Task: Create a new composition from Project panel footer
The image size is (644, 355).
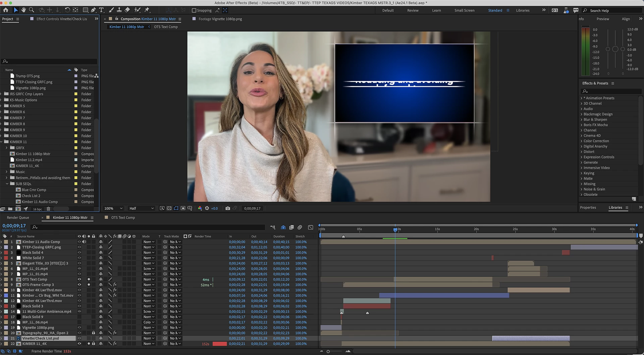Action: point(18,209)
